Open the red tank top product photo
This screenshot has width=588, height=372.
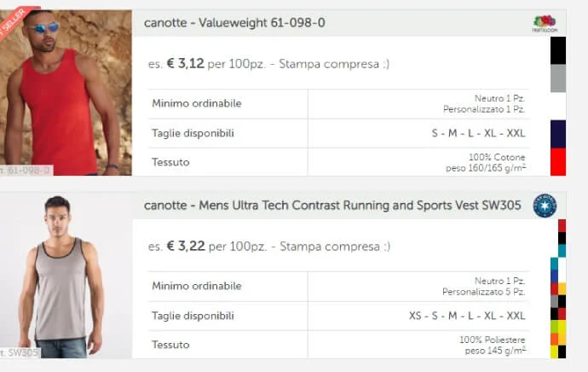click(66, 94)
